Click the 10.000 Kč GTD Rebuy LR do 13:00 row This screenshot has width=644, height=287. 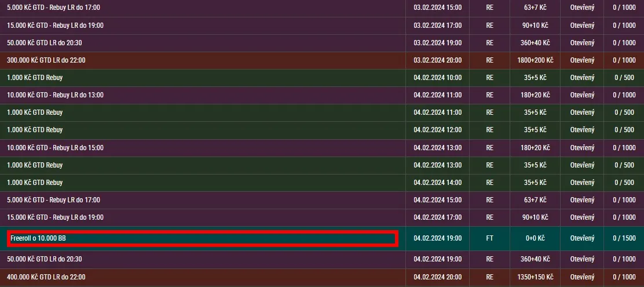tap(55, 95)
